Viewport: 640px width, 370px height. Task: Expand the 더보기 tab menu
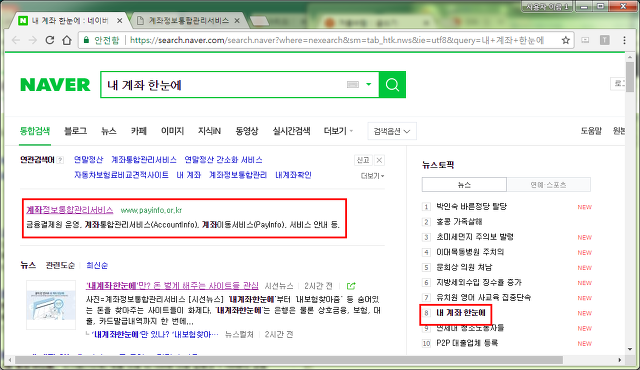click(338, 131)
